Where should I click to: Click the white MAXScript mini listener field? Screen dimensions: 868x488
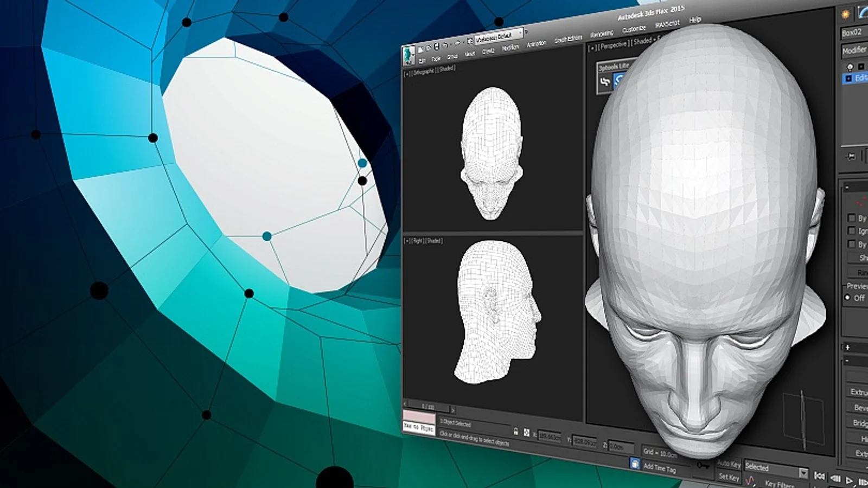[419, 428]
